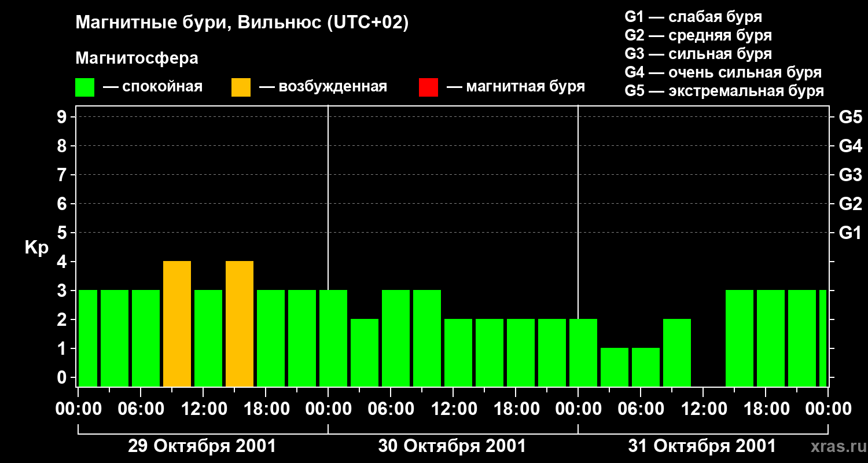Click the 'G1 — слабая буря' description
This screenshot has height=463, width=868.
pyautogui.click(x=693, y=17)
